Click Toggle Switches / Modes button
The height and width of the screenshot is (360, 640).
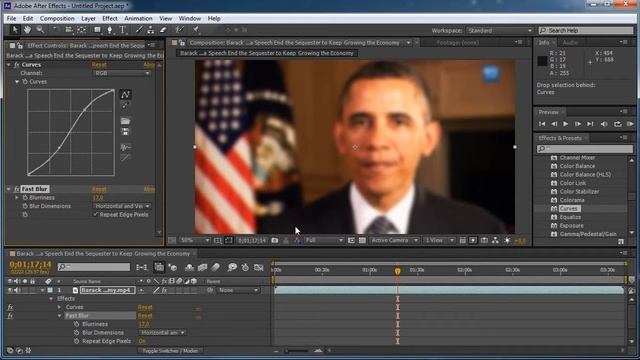[170, 351]
